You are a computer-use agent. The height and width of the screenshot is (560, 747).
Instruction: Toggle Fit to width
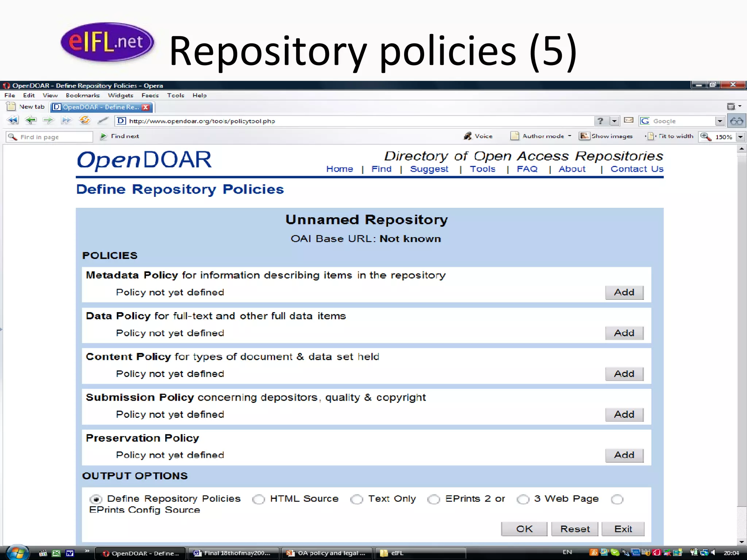[669, 136]
